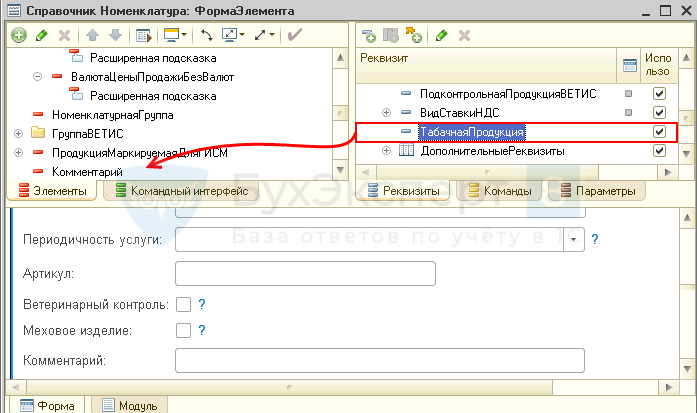
Task: Open the Периодичность услуги dropdown arrow
Action: click(x=573, y=240)
